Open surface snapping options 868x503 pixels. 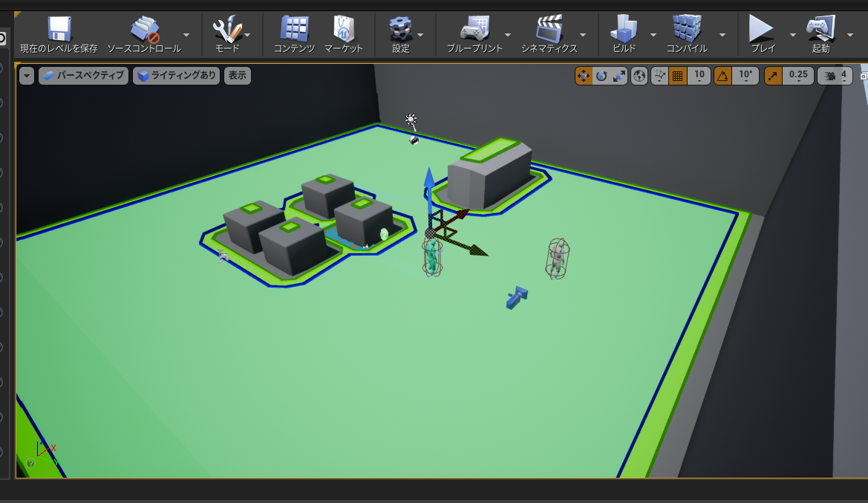659,75
